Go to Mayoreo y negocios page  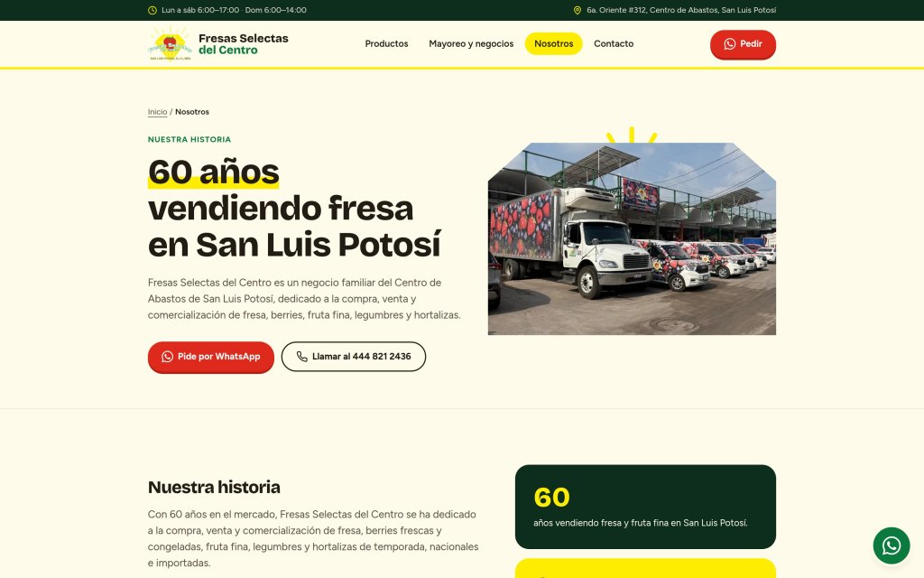pyautogui.click(x=471, y=43)
